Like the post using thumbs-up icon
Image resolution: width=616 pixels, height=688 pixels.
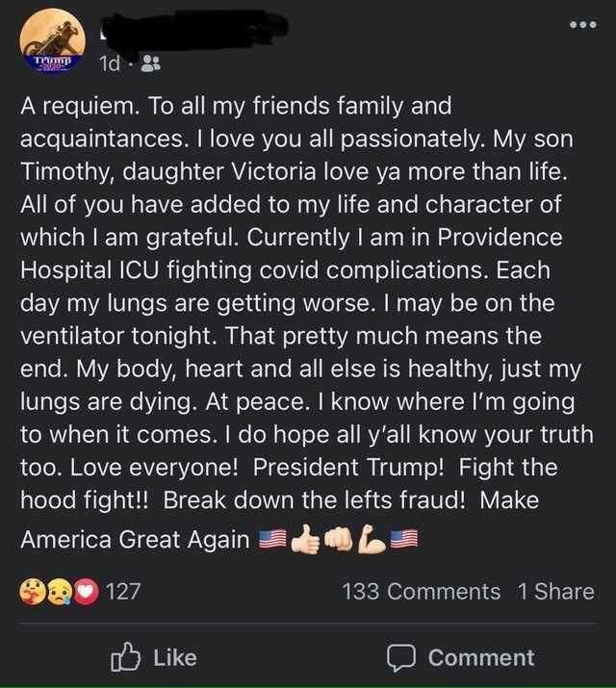tap(125, 657)
